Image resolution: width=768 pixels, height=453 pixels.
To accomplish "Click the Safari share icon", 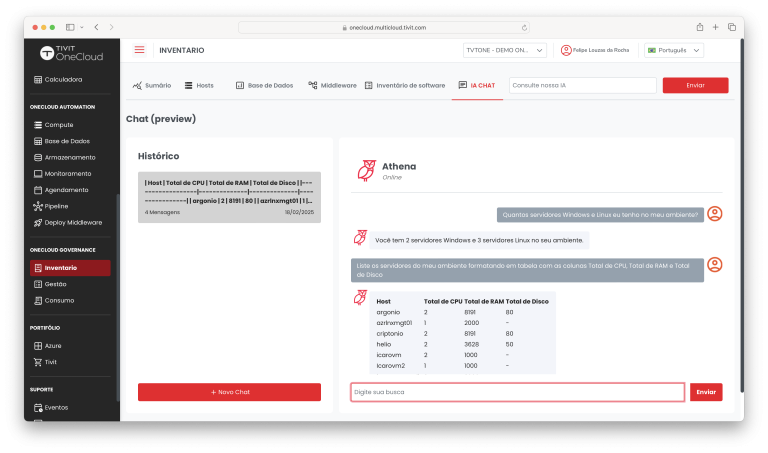I will coord(699,26).
